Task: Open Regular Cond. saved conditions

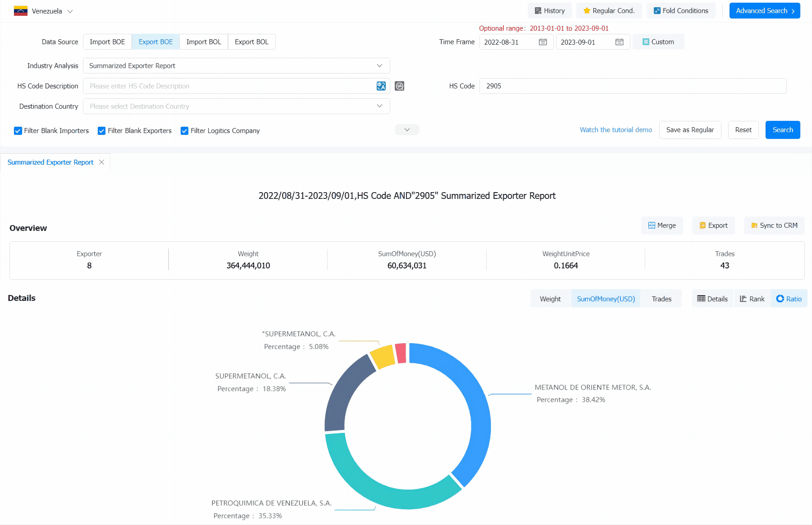Action: coord(609,11)
